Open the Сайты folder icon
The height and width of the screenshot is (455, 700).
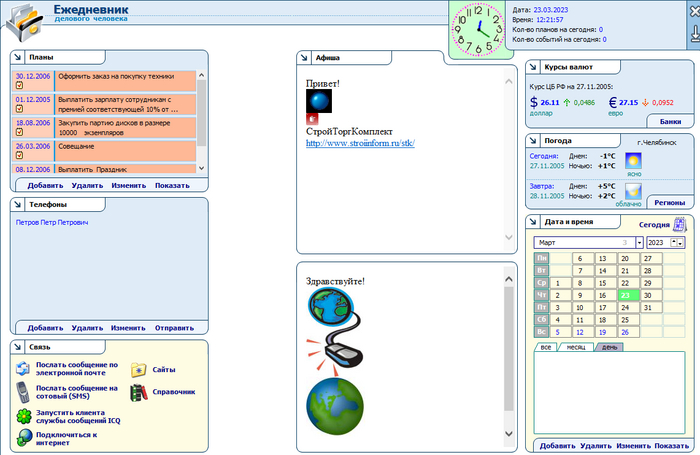pos(139,370)
